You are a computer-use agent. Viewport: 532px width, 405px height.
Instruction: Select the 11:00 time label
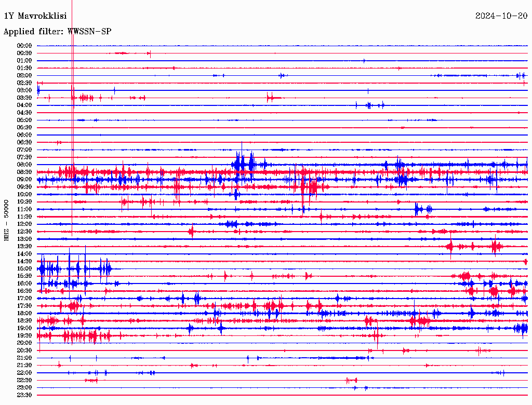[x=24, y=209]
